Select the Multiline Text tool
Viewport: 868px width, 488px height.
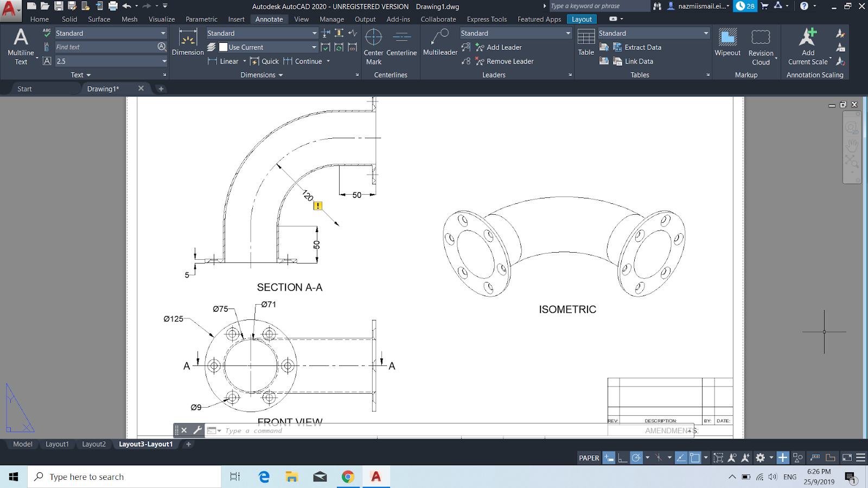21,46
